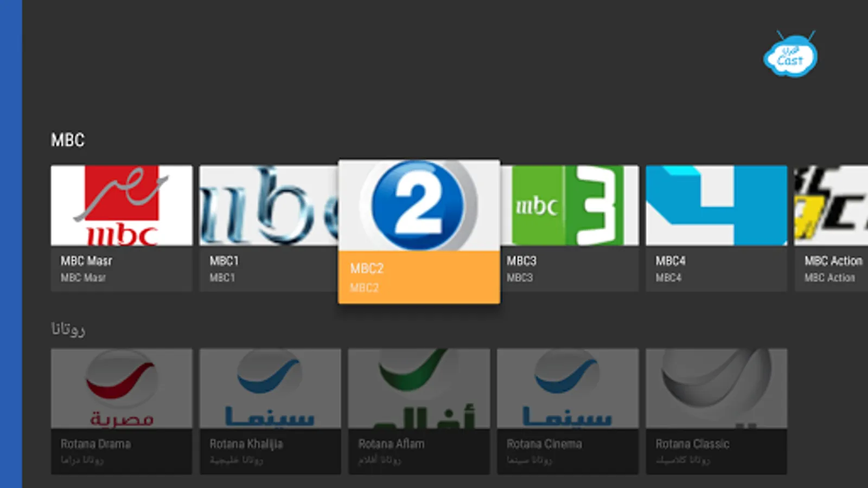The height and width of the screenshot is (488, 868).
Task: Pick the Rotana Cinema channel card
Action: [567, 412]
